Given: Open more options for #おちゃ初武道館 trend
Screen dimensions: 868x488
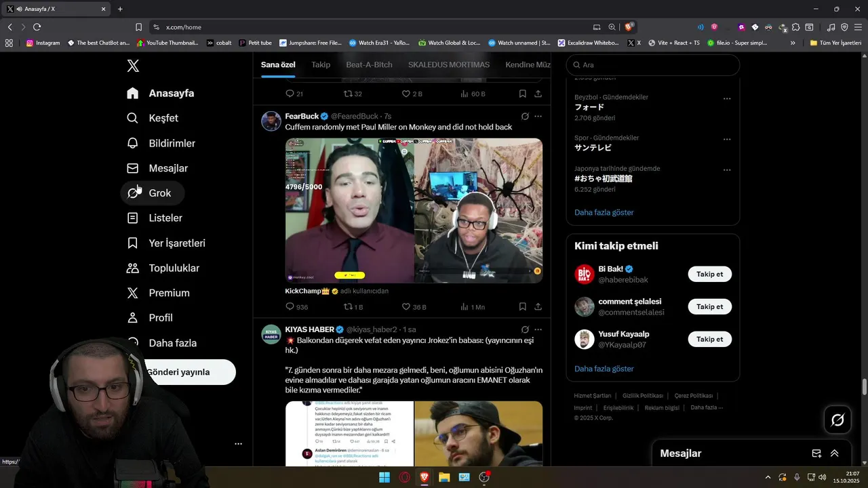Looking at the screenshot, I should tap(727, 170).
